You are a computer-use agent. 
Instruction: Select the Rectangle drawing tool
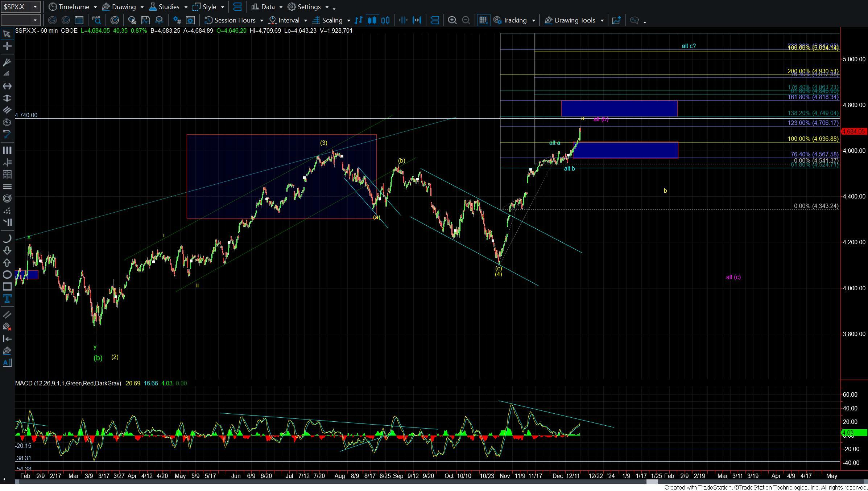coord(7,286)
